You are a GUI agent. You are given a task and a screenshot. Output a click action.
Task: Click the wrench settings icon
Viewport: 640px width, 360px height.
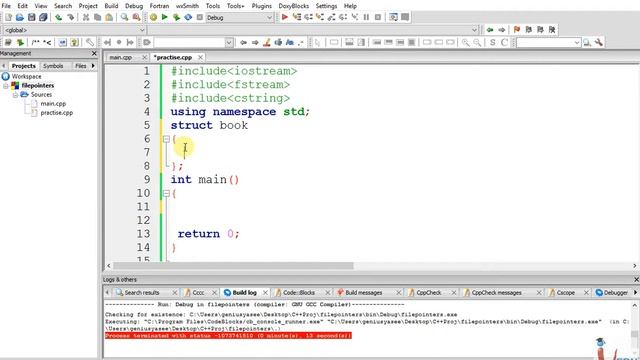pos(598,42)
